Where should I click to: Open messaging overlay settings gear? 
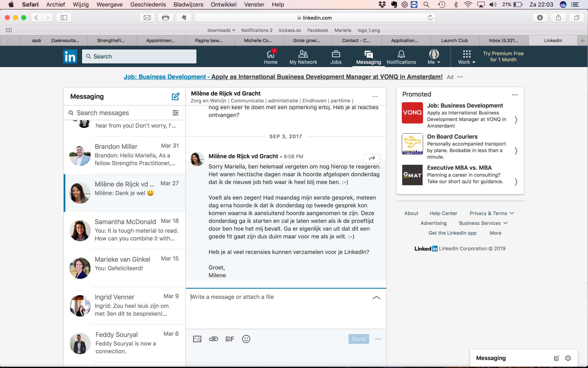click(x=568, y=358)
